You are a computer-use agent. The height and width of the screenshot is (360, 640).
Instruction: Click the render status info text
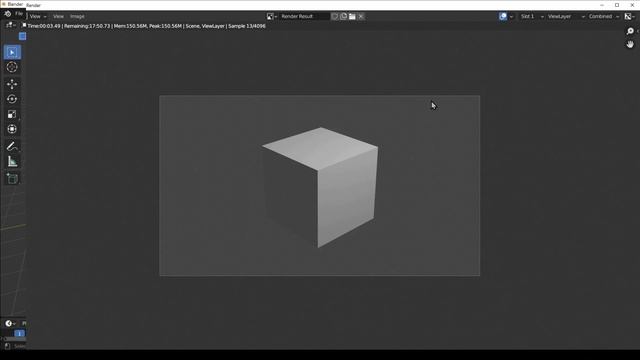click(147, 26)
